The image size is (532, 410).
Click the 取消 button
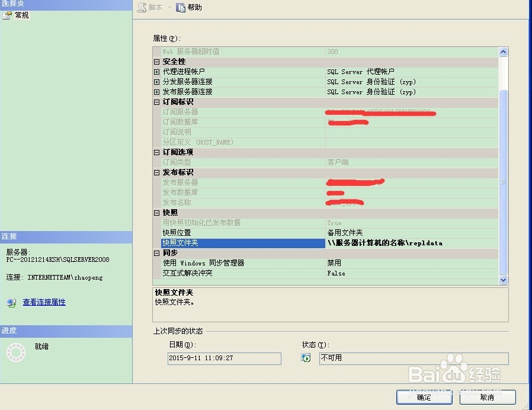488,397
